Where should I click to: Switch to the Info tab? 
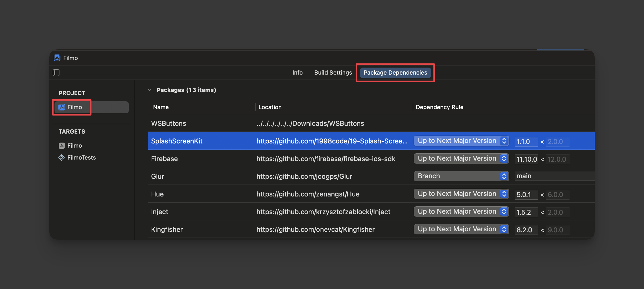point(297,73)
